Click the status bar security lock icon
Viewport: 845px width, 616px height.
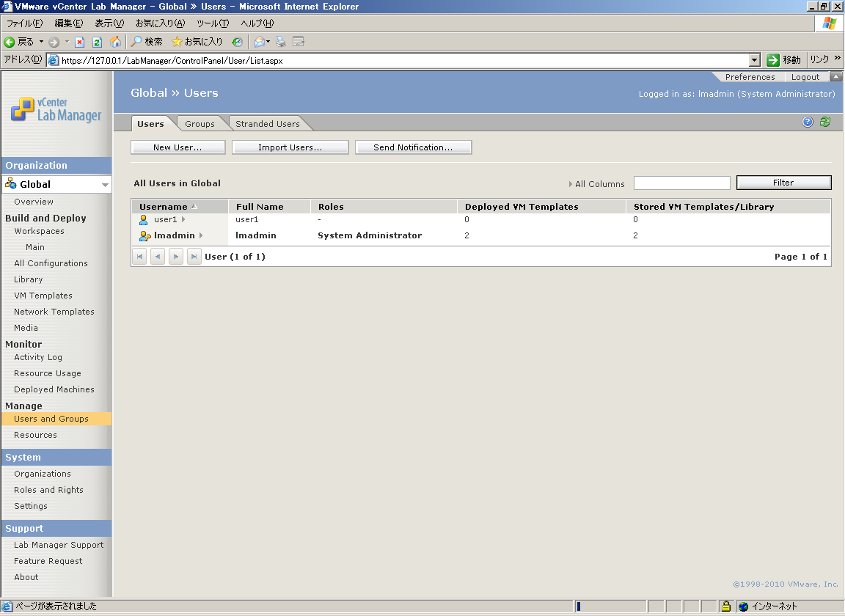tap(726, 606)
